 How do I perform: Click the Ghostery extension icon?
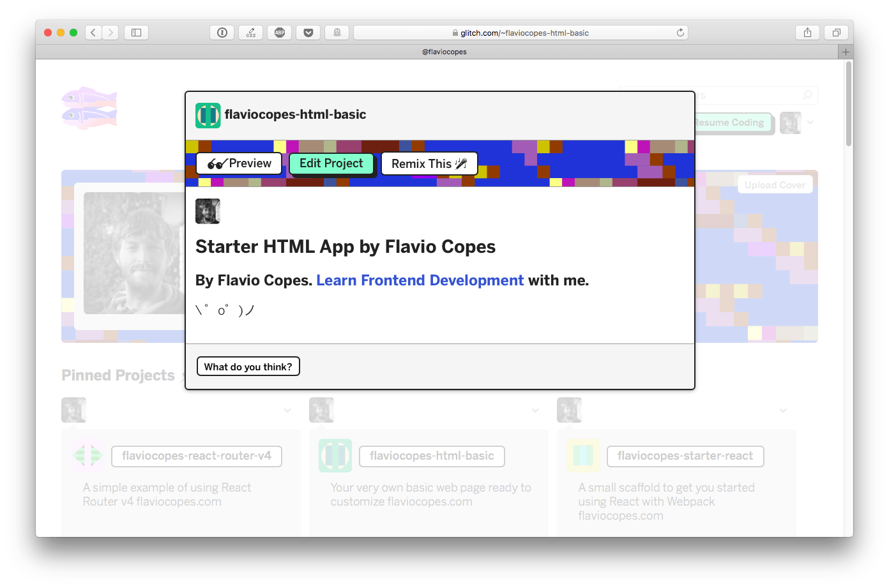[x=337, y=32]
